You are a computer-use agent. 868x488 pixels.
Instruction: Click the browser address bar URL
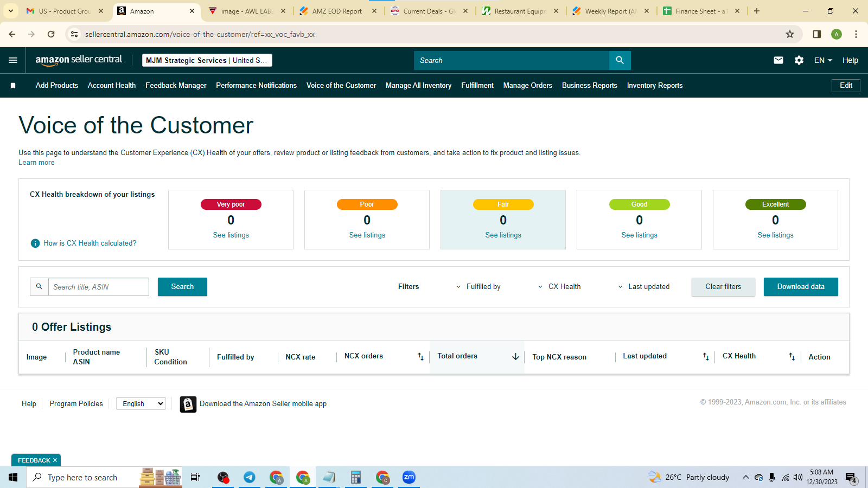pos(200,34)
